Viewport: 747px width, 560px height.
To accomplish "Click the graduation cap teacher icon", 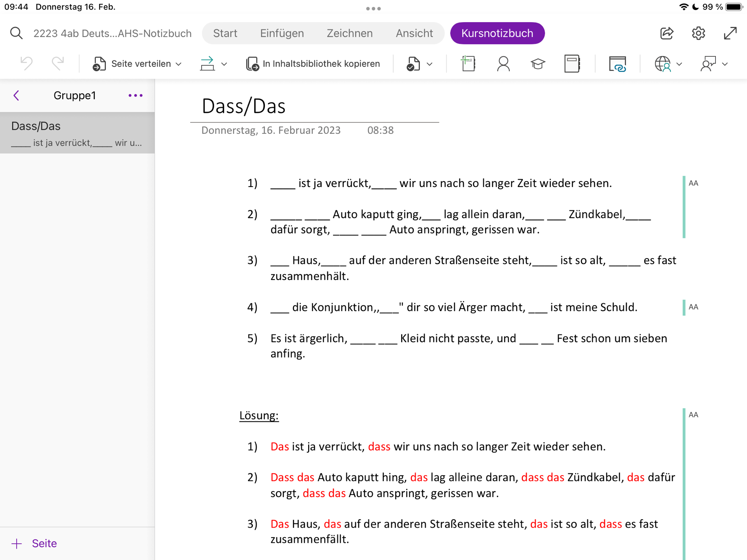I will tap(538, 63).
